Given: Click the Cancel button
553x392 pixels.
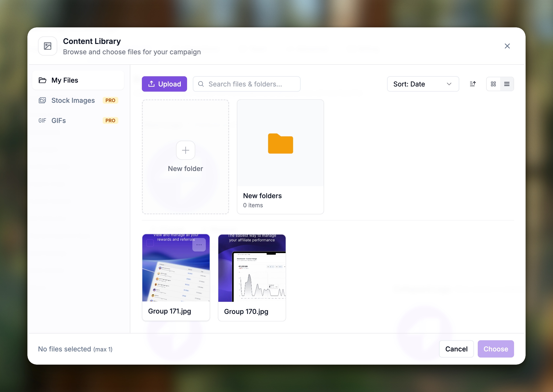Looking at the screenshot, I should [x=456, y=349].
